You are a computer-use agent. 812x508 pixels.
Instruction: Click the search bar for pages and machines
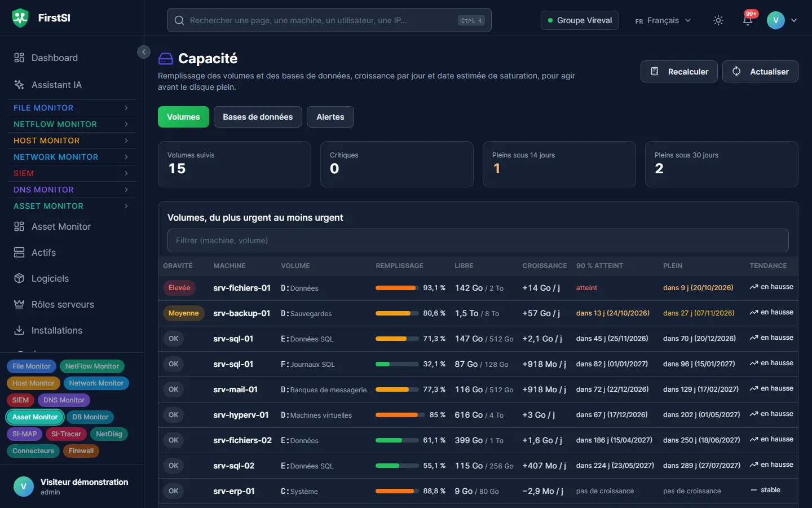tap(329, 20)
